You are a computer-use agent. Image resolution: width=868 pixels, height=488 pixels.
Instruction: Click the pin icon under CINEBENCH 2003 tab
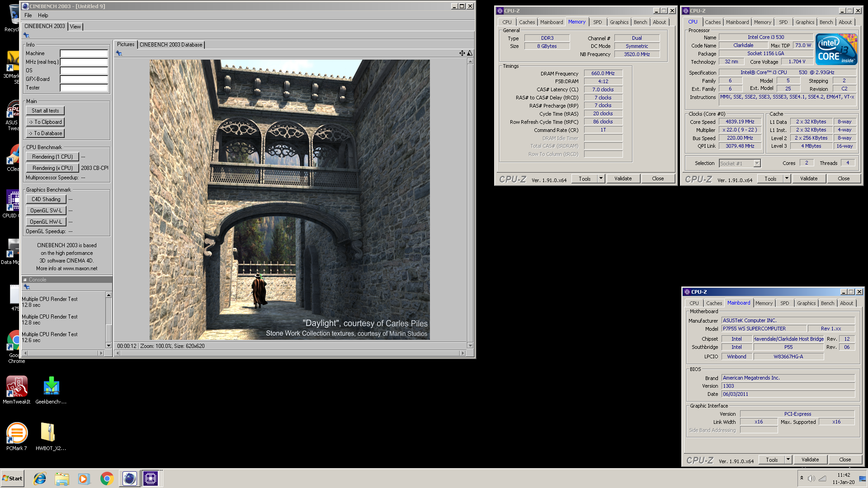(x=26, y=35)
